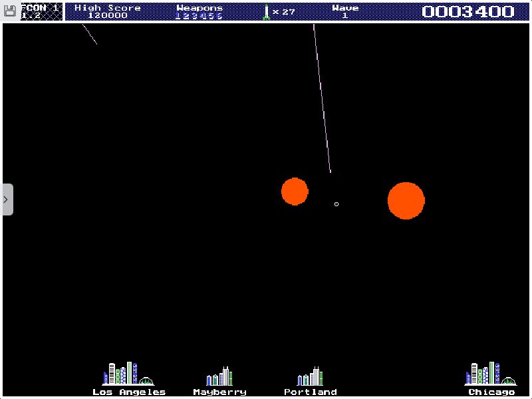Click the green missile ammo icon
Viewport: 532px width, 399px height.
266,12
